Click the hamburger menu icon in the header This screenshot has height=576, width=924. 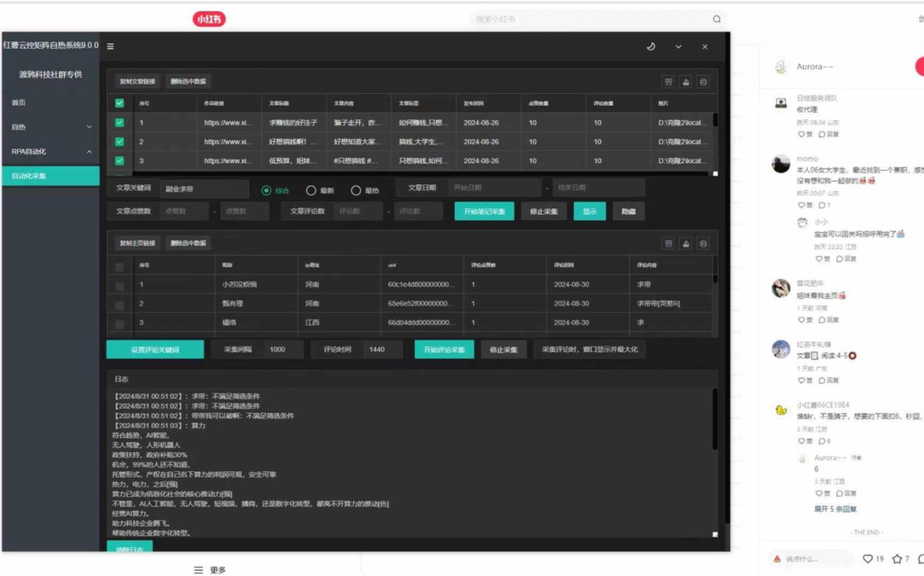110,46
